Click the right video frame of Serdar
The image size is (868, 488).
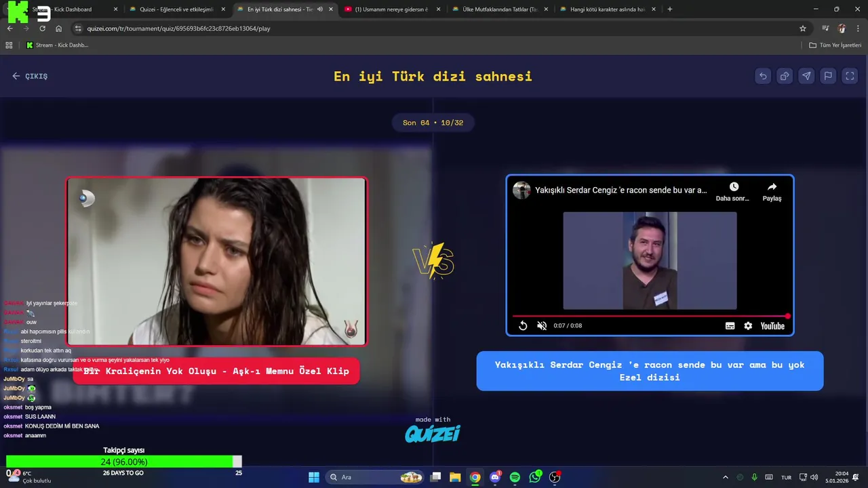(650, 260)
